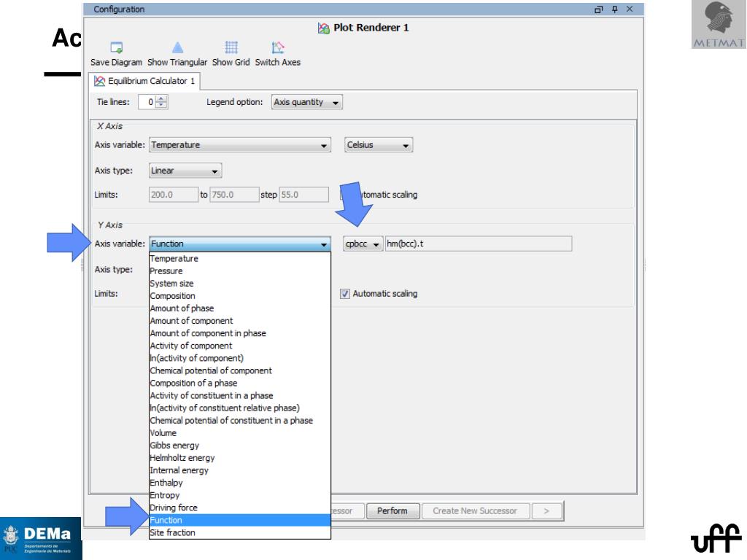
Task: Click the hm(bcc).t function input field
Action: (x=478, y=244)
